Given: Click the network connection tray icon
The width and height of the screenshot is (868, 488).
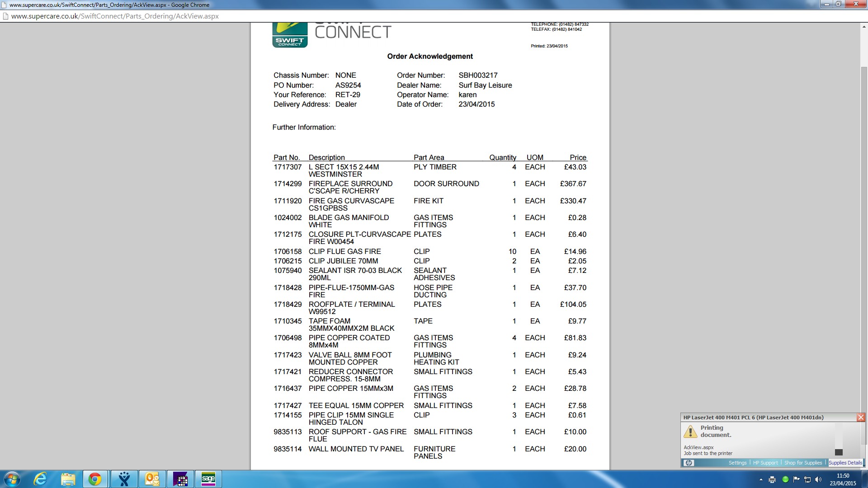Looking at the screenshot, I should [807, 479].
